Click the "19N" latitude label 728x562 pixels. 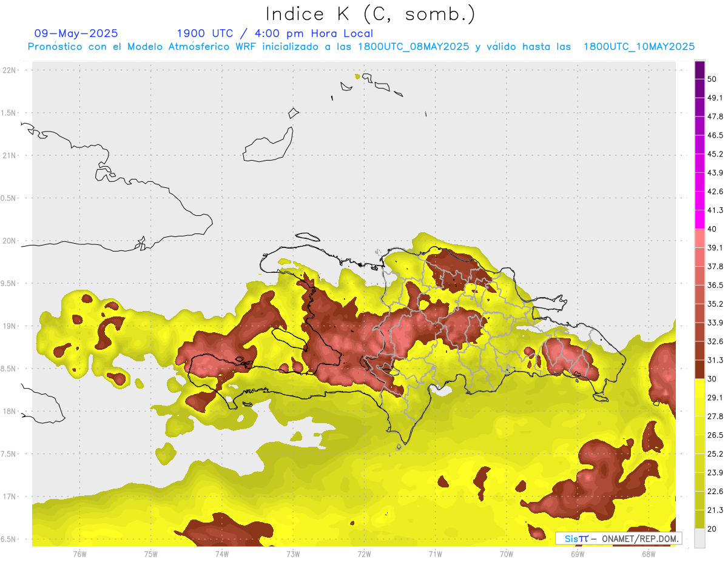tap(10, 326)
